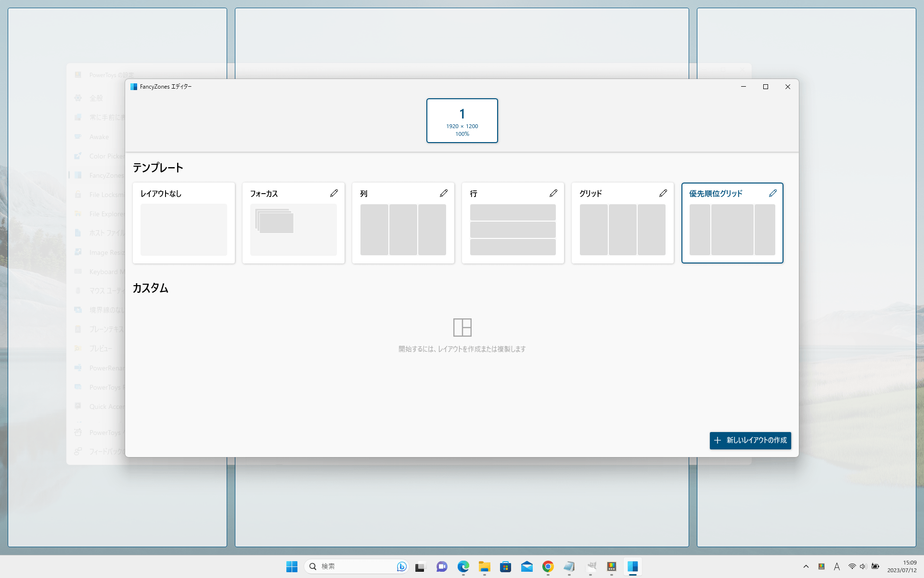Select the 優先順位グリッド layout preview
This screenshot has height=578, width=924.
coord(732,230)
